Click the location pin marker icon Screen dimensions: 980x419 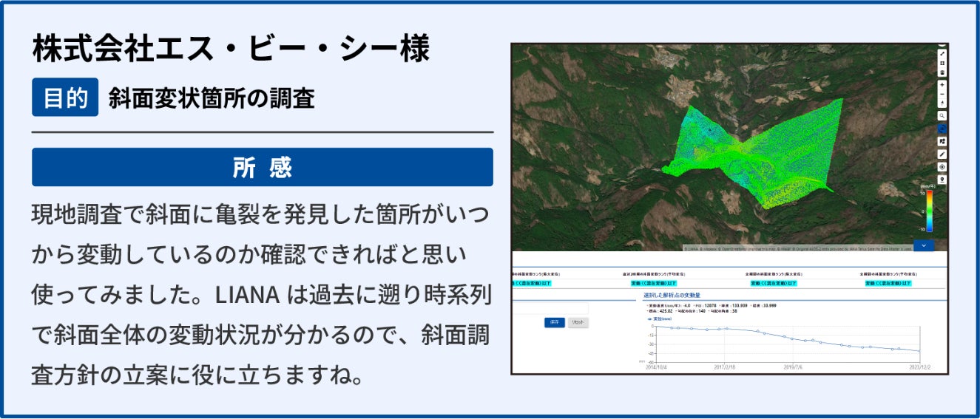click(942, 180)
